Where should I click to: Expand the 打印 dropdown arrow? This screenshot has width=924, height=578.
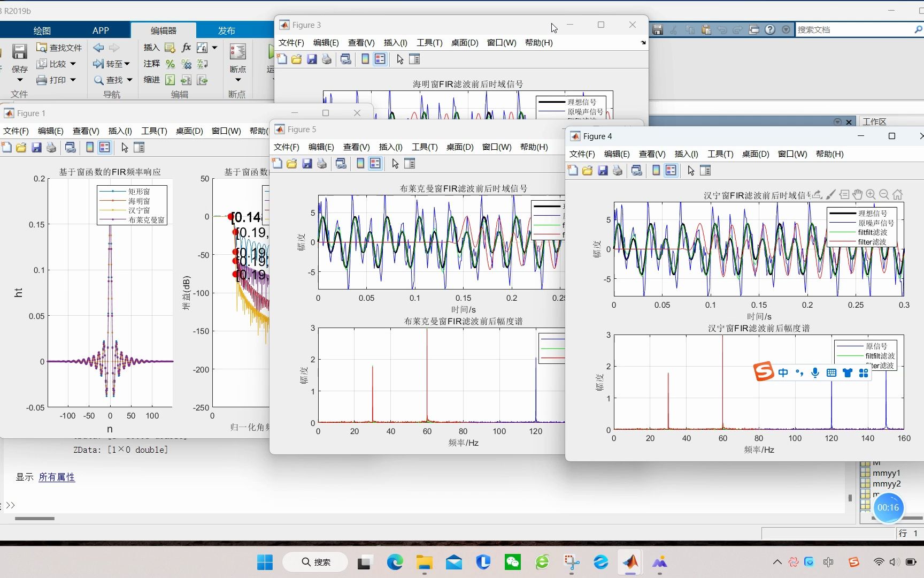(x=73, y=80)
